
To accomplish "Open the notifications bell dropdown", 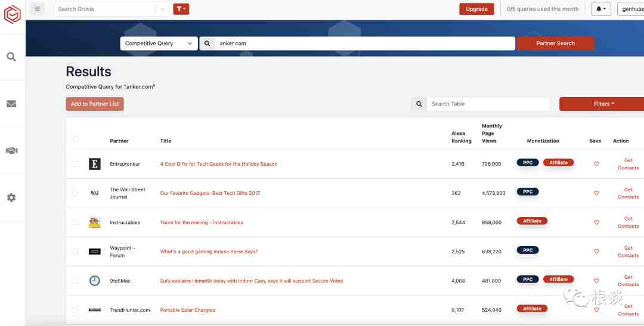I will [601, 8].
